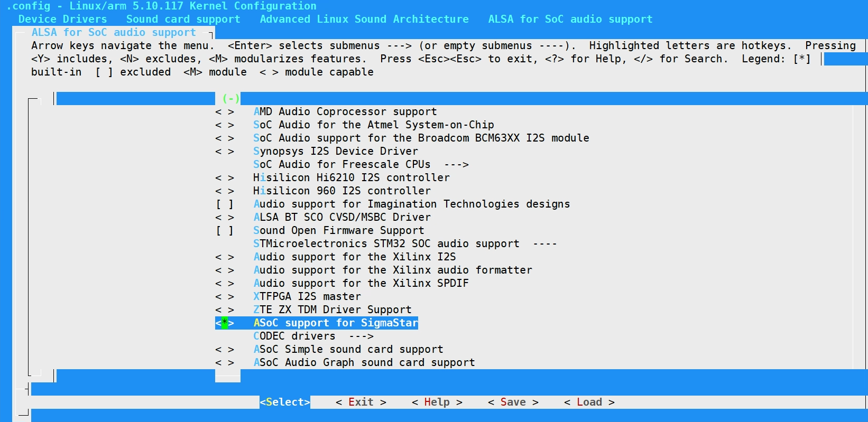Select 'ASoC Audio Graph sound card support' text

coord(364,362)
